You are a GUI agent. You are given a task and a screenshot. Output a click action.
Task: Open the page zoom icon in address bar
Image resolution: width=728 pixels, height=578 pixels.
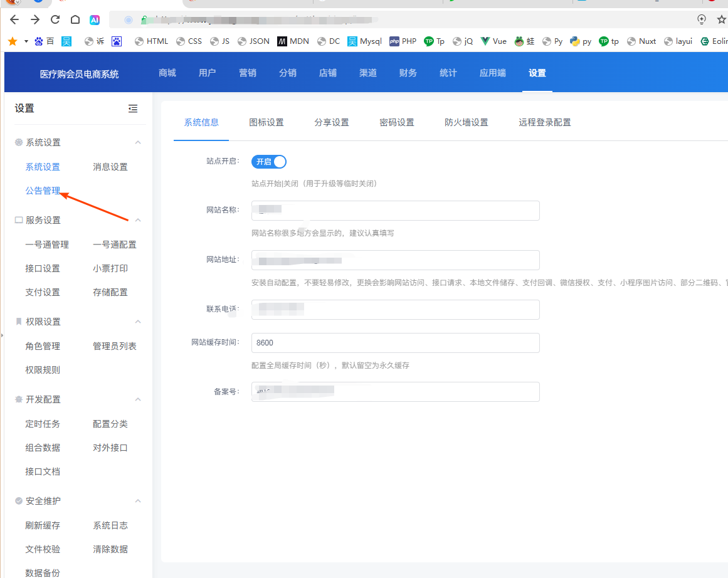(702, 19)
